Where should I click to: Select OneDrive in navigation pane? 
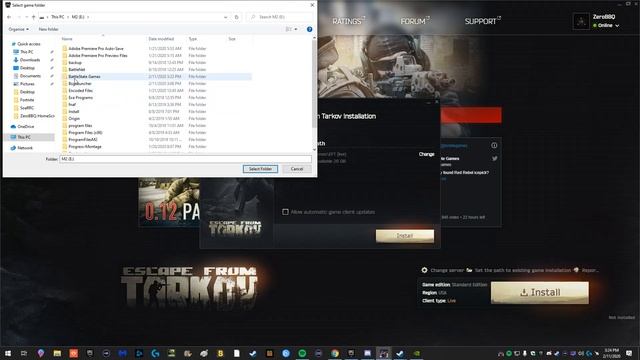pos(25,127)
